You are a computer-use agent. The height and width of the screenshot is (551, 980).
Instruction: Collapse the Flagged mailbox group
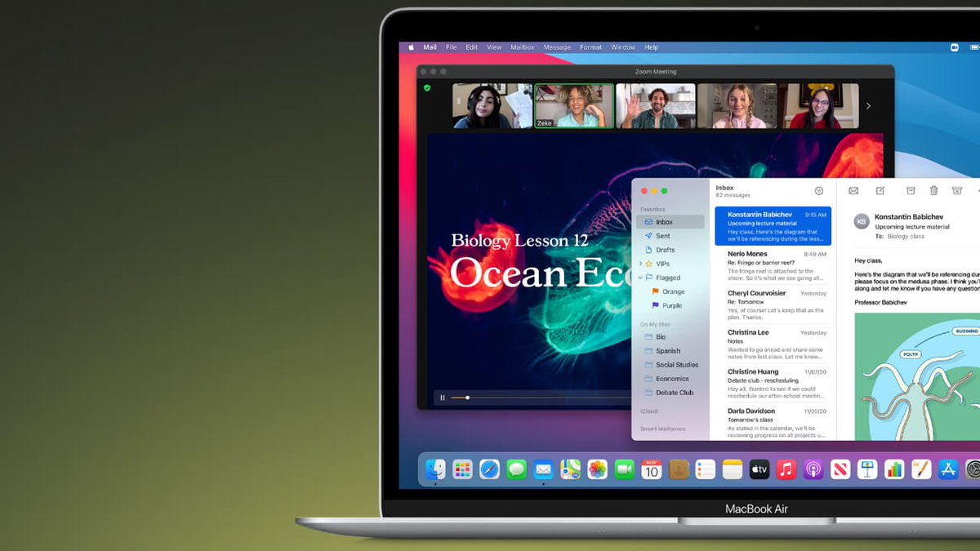click(640, 278)
